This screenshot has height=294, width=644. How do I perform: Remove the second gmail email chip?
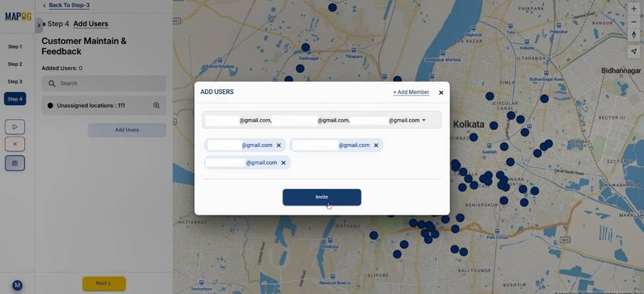pyautogui.click(x=376, y=145)
